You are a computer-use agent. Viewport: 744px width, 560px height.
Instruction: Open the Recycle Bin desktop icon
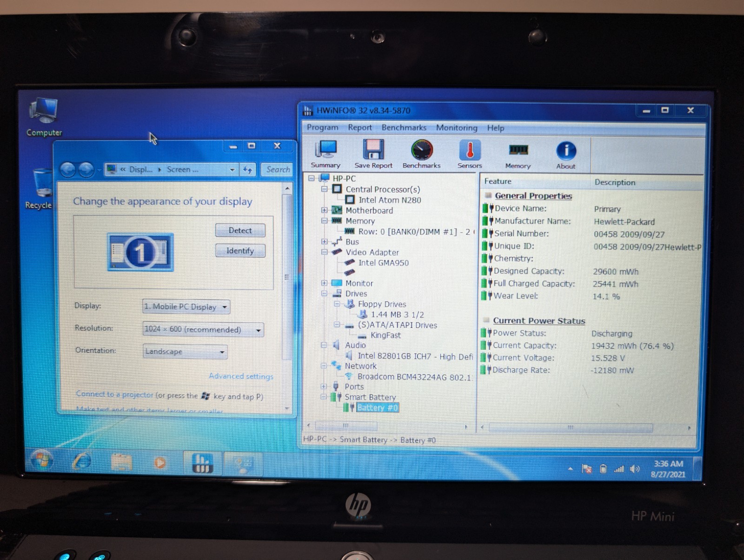(41, 189)
